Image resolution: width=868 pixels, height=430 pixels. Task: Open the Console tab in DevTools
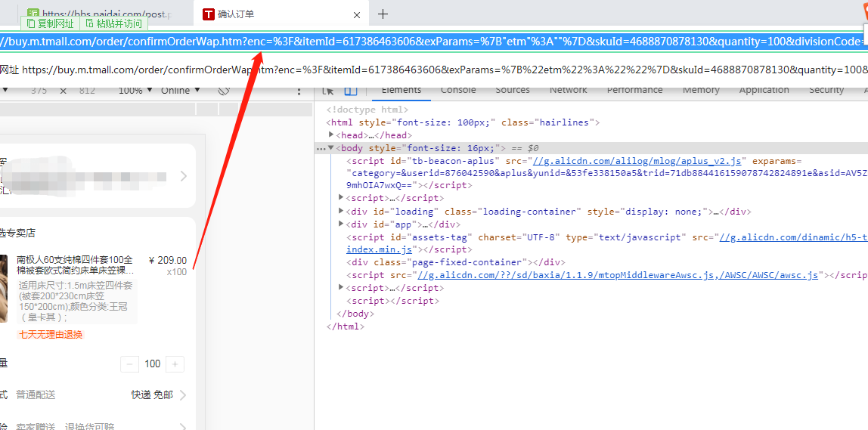tap(457, 90)
